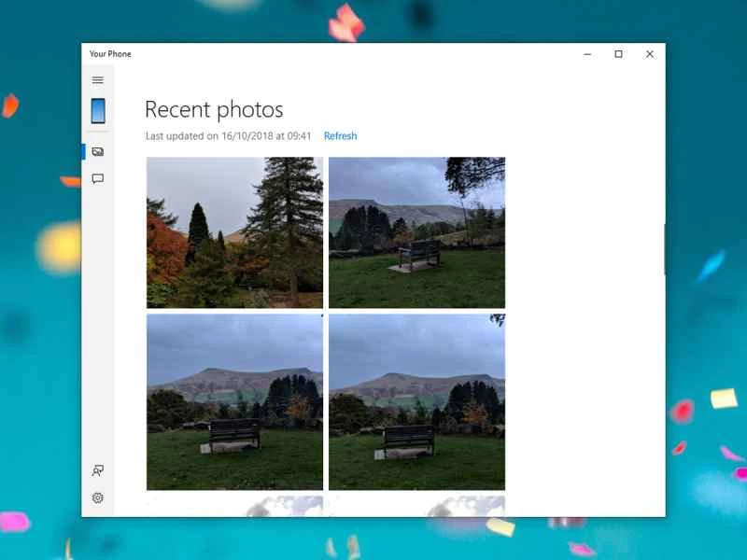
Task: Open the navigation menu in the sidebar
Action: click(97, 80)
